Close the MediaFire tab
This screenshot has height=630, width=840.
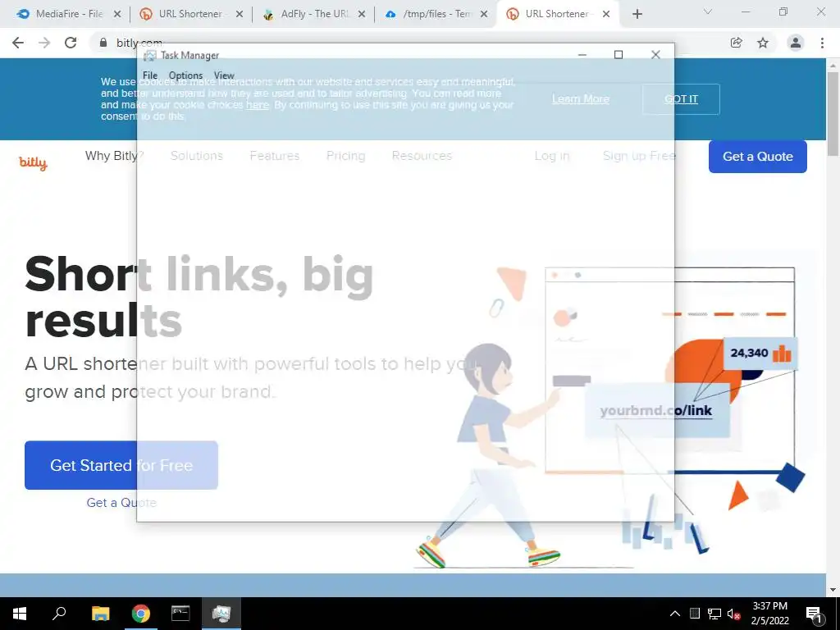117,14
